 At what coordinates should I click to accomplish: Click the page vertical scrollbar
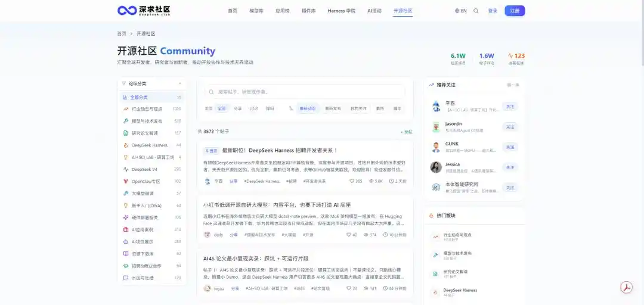(642, 33)
